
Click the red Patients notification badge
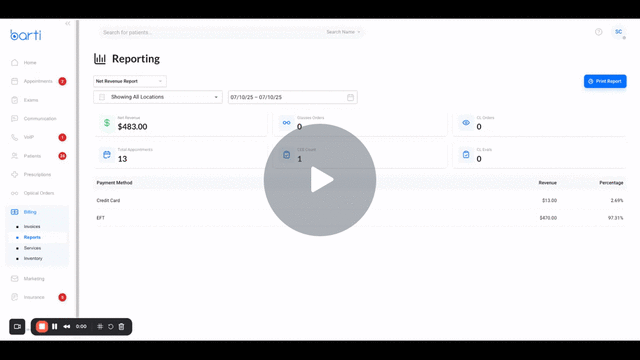tap(62, 156)
